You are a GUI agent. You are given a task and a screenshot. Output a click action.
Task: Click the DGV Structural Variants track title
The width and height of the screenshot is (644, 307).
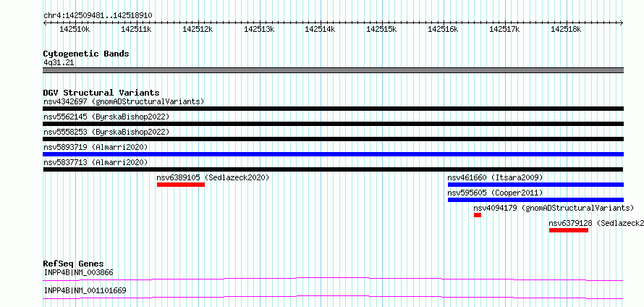pyautogui.click(x=101, y=93)
